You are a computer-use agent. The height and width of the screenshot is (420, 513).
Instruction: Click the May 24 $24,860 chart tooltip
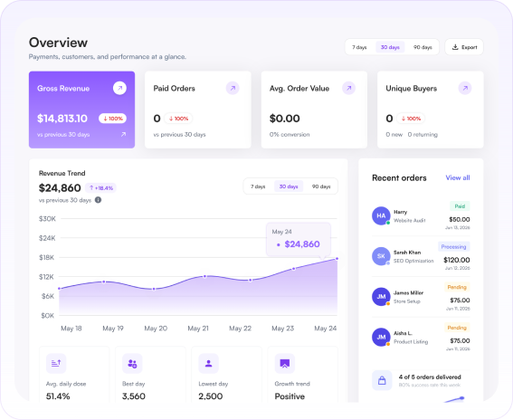298,240
